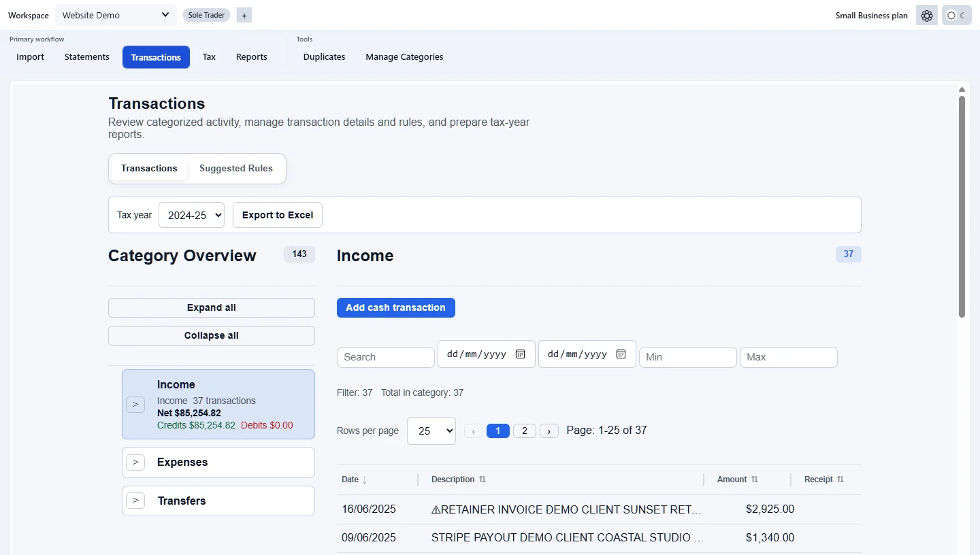This screenshot has height=555, width=980.
Task: Select page 1 button
Action: (498, 431)
